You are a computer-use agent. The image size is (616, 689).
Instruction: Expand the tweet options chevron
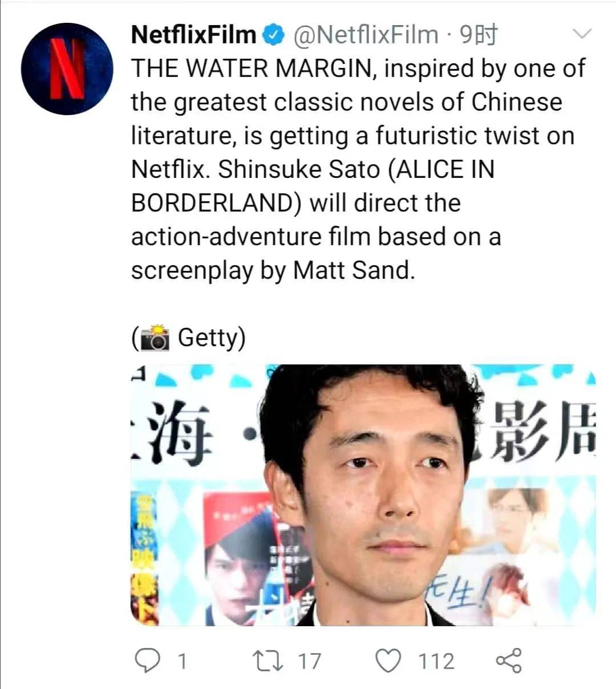[582, 34]
